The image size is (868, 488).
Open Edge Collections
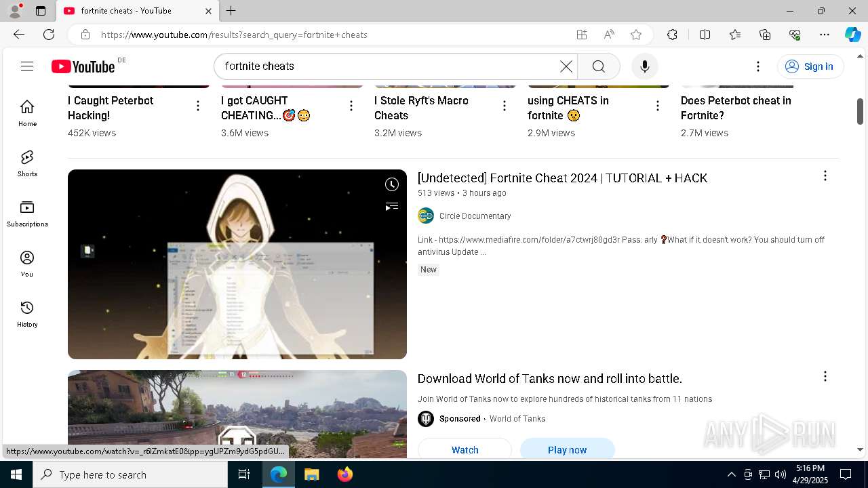point(765,35)
